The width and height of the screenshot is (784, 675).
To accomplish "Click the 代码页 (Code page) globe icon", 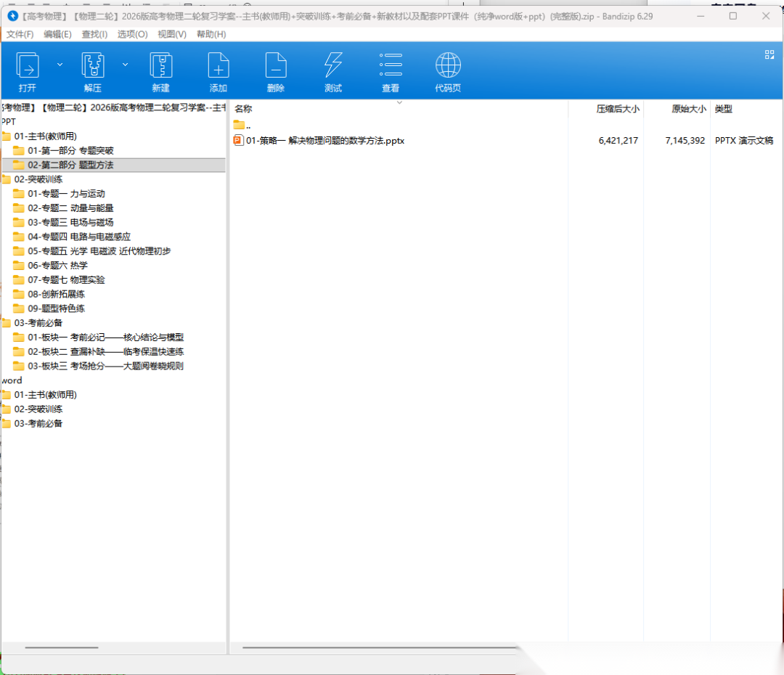I will pyautogui.click(x=448, y=67).
